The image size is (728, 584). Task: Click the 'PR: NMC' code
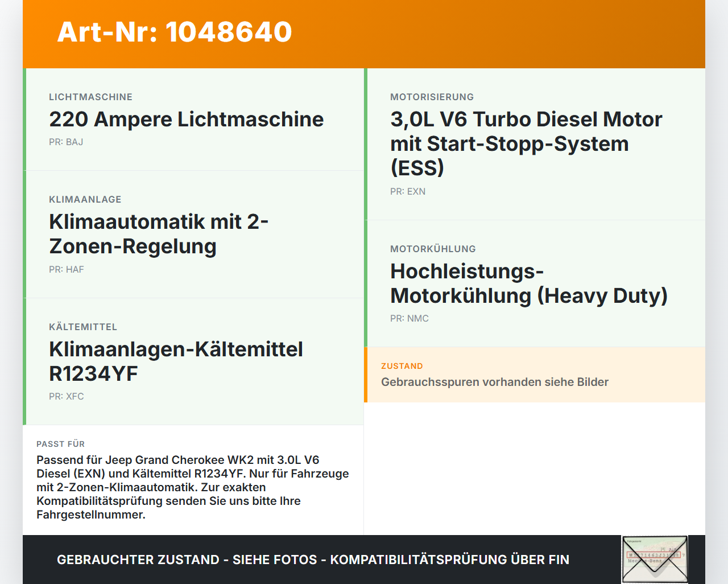click(x=409, y=318)
